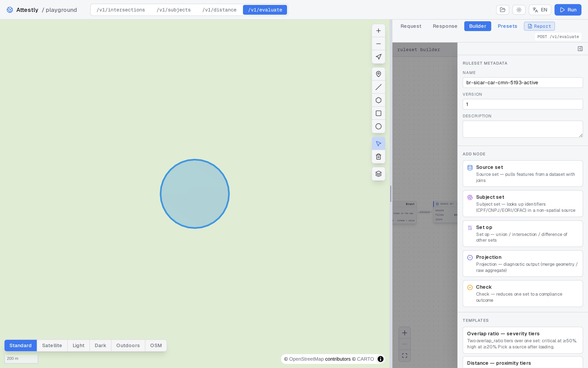Click the trash delete tool
588x368 pixels.
click(378, 157)
